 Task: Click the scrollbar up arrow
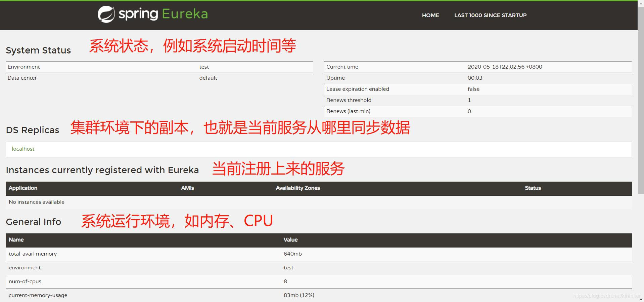pyautogui.click(x=641, y=3)
